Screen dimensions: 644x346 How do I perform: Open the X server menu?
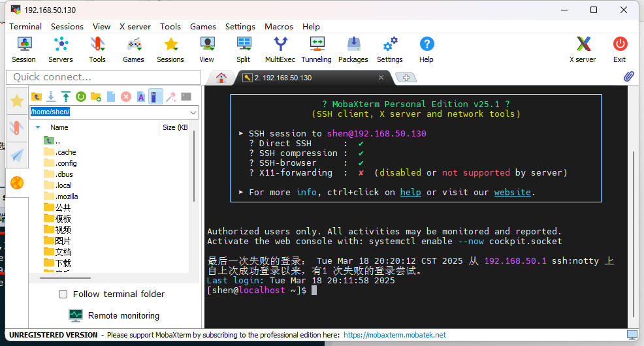[x=135, y=27]
